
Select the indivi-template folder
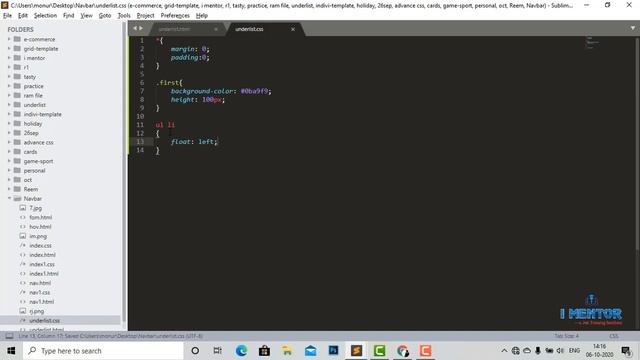click(42, 114)
